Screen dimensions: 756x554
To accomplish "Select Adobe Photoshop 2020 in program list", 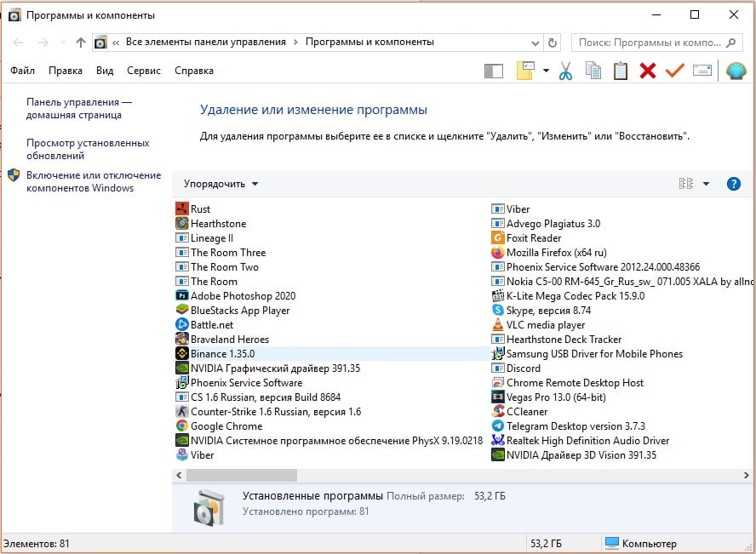I will pyautogui.click(x=243, y=296).
